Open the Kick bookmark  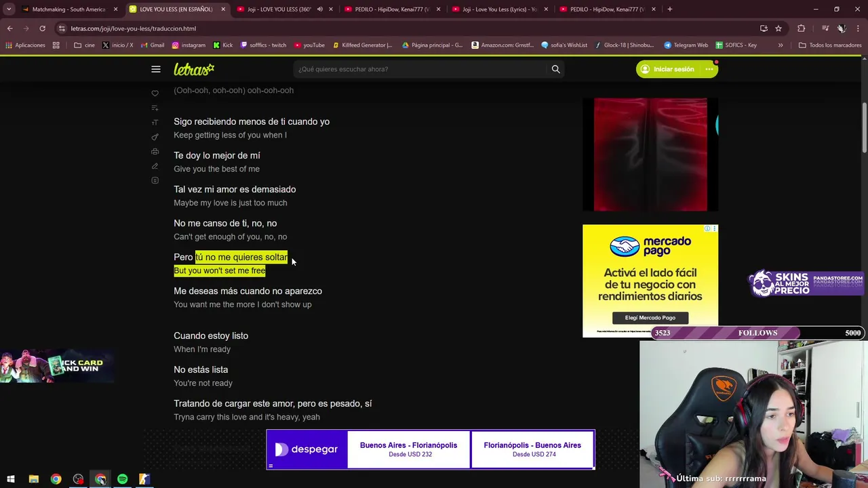pyautogui.click(x=222, y=45)
